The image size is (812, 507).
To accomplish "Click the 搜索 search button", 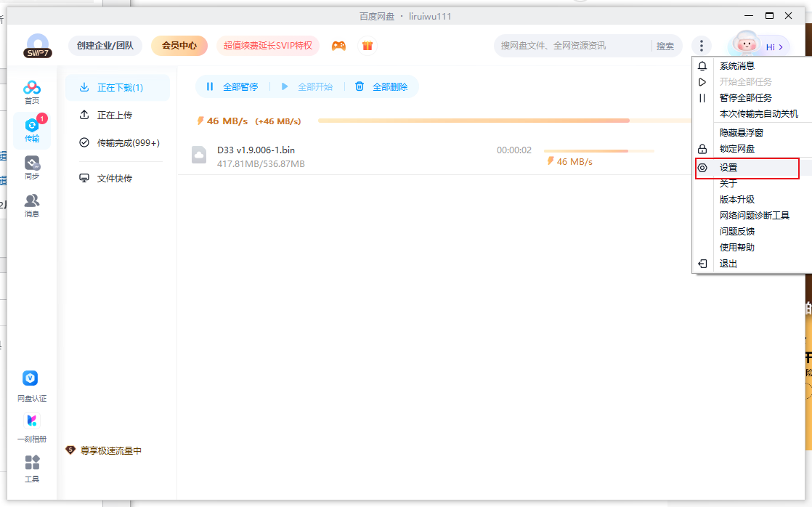I will (x=665, y=46).
